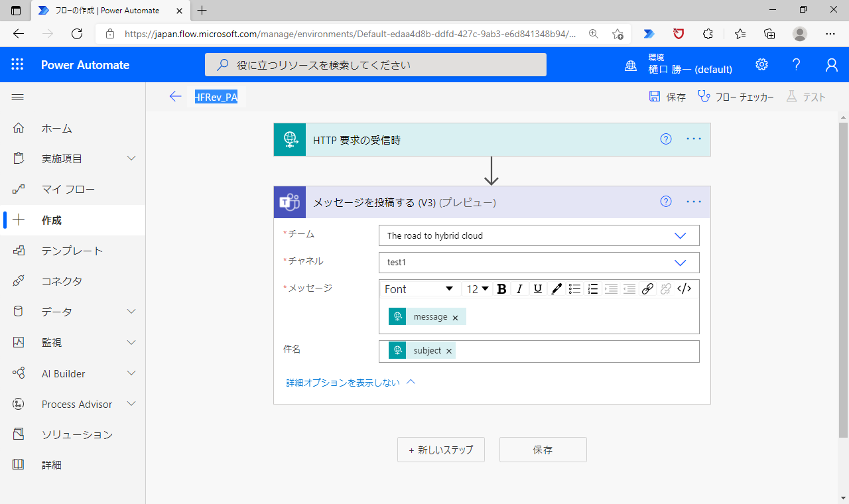Open help for Teams post message action
849x504 pixels.
tap(666, 202)
